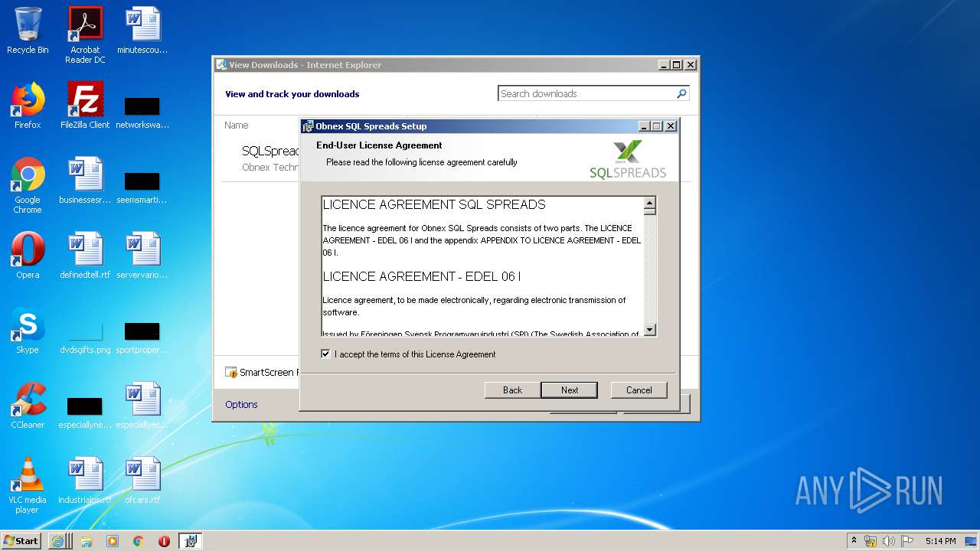
Task: Launch Google Chrome desktop shortcut
Action: coord(28,185)
